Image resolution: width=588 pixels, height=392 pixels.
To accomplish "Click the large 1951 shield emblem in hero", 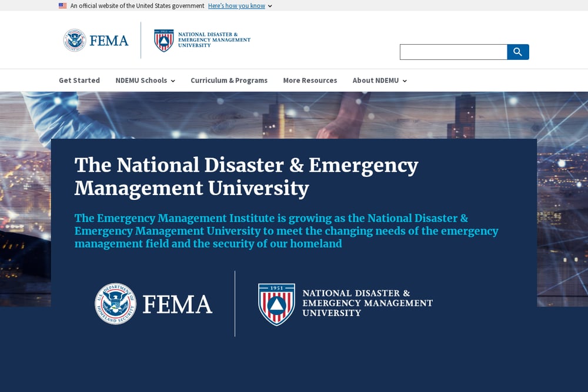I will [277, 304].
